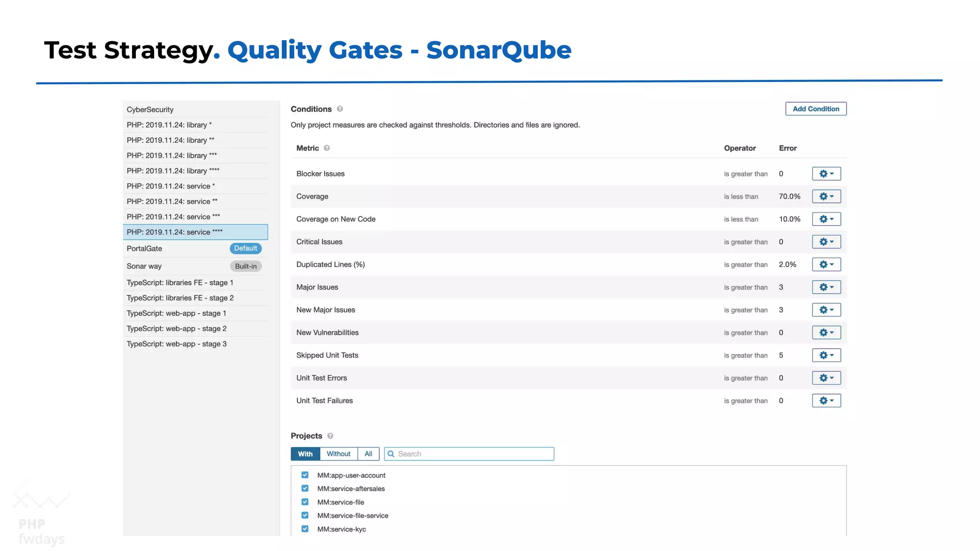Open the gear menu for Coverage
This screenshot has width=980, height=551.
tap(826, 196)
